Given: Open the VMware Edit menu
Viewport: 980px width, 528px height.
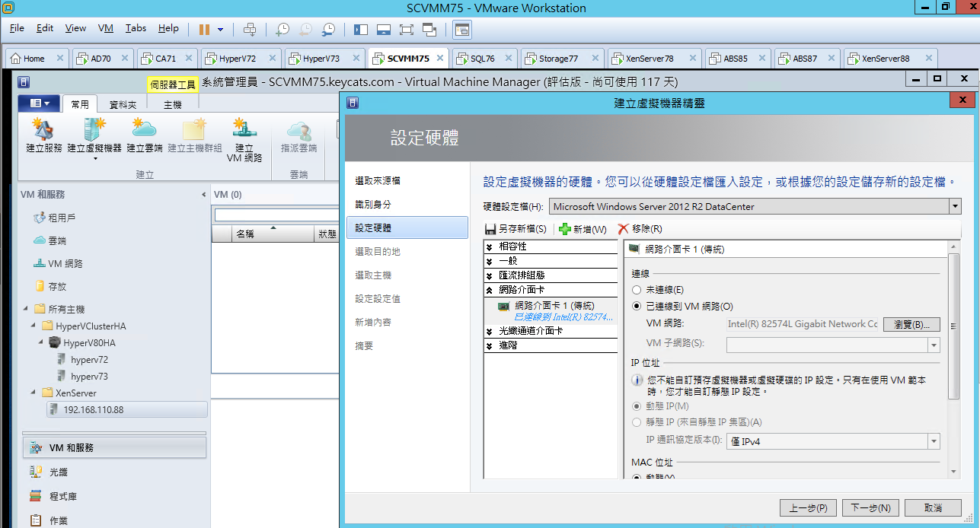Looking at the screenshot, I should (x=45, y=28).
